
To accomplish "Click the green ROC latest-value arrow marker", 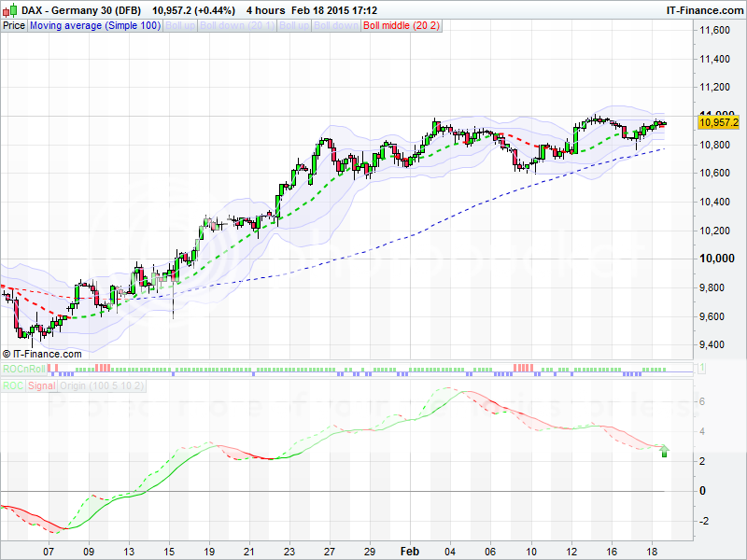I will pos(664,452).
